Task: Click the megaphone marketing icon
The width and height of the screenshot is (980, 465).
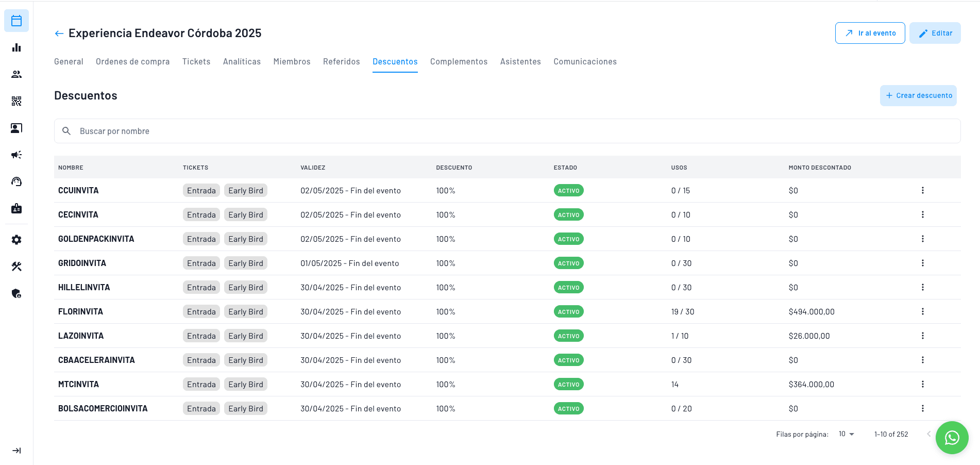Action: [16, 155]
